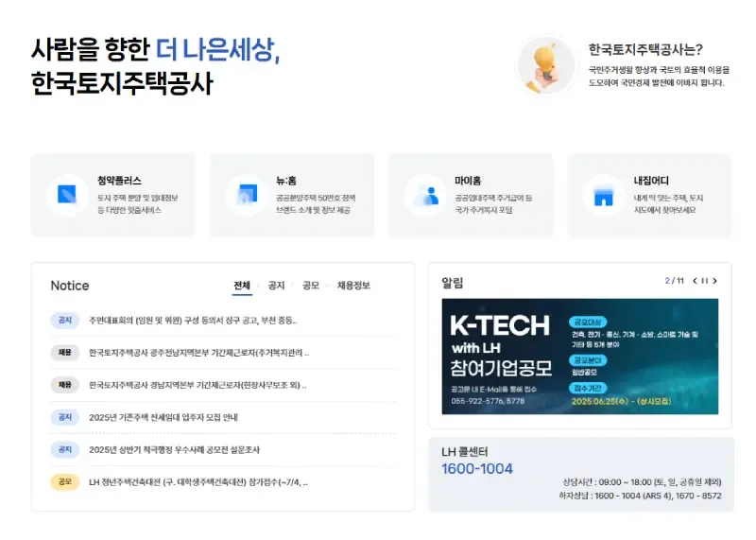
Task: Switch to the 전체 notice tab
Action: [242, 286]
